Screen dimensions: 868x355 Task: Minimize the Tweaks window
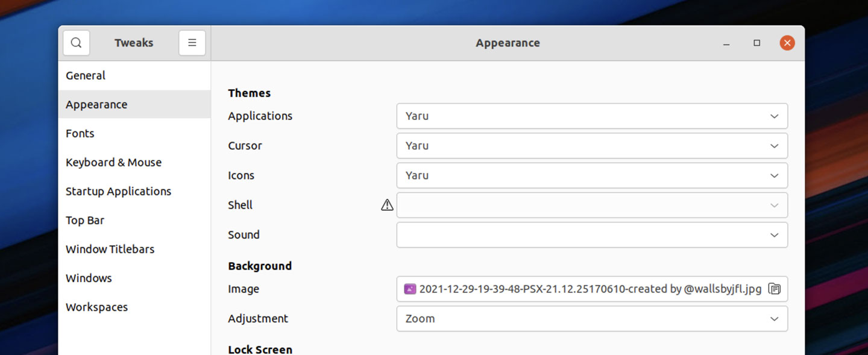point(726,43)
